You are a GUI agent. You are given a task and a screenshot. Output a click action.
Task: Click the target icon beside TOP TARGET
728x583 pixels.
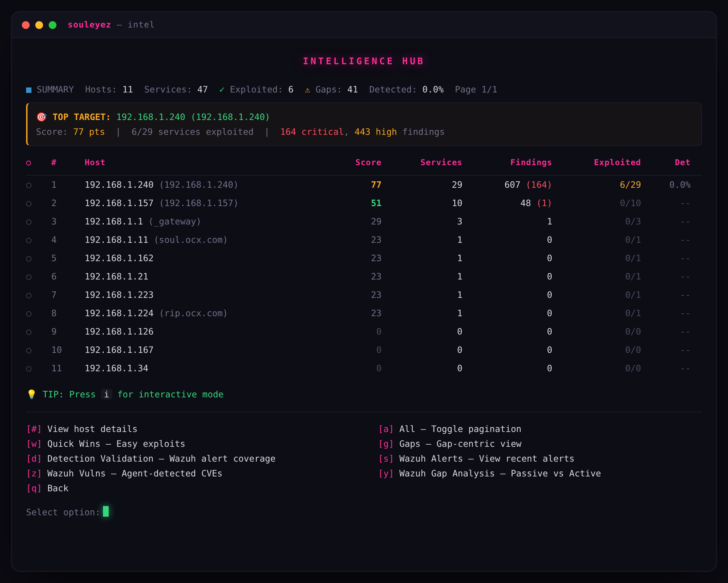[x=42, y=117]
